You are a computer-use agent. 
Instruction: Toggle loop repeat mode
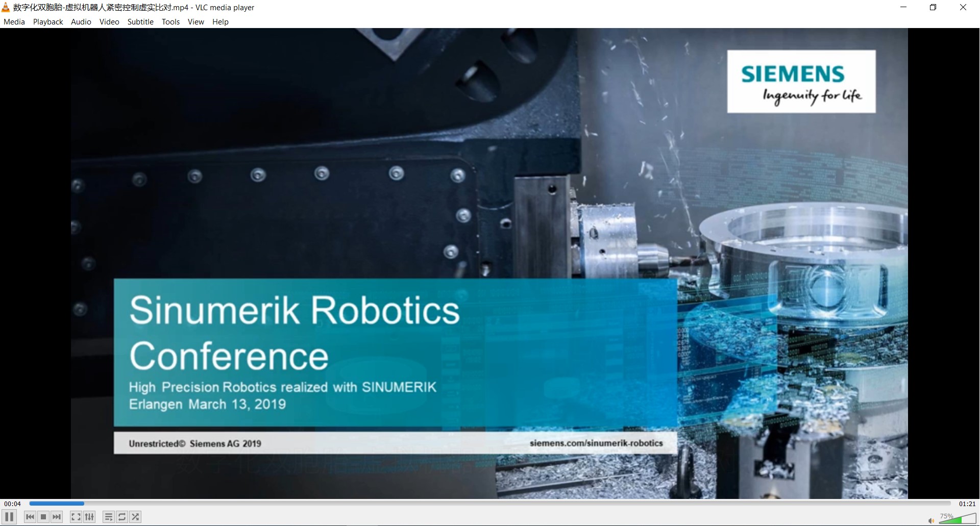[x=122, y=517]
